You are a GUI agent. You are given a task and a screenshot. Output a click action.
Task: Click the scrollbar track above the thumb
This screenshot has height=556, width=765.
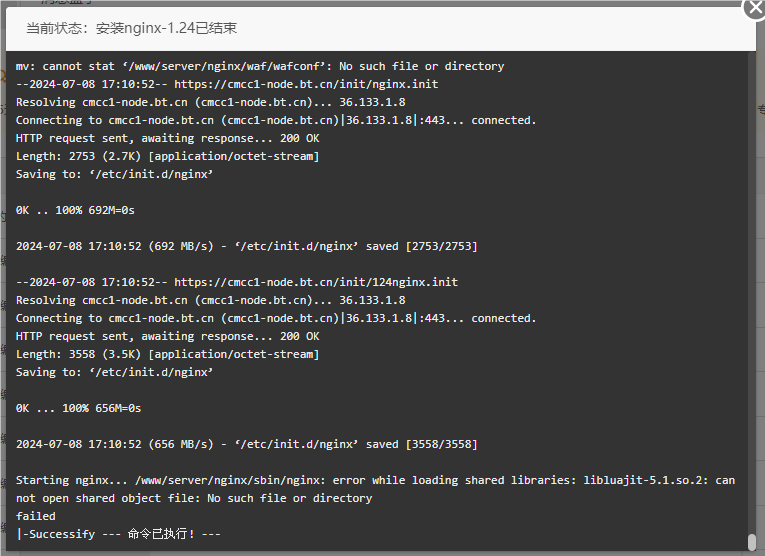[x=752, y=293]
